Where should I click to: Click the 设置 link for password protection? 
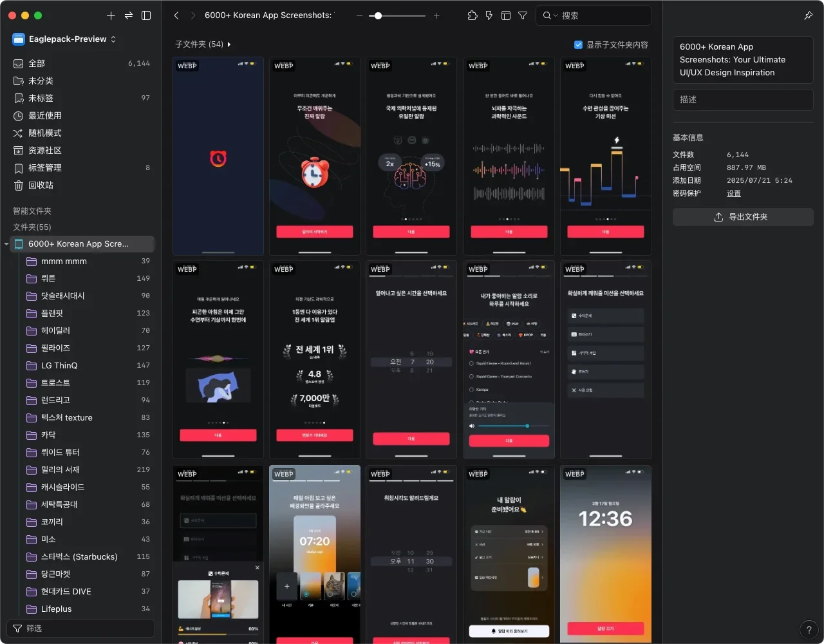pyautogui.click(x=733, y=193)
